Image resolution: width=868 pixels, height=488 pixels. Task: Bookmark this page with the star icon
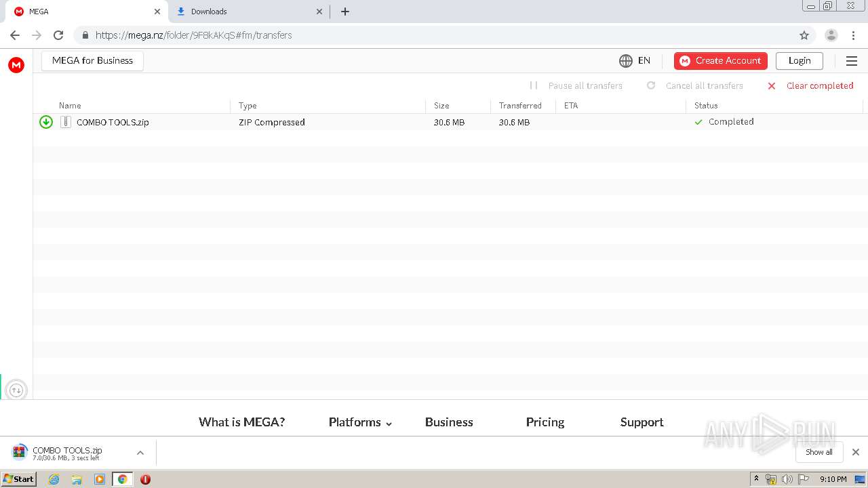[804, 35]
